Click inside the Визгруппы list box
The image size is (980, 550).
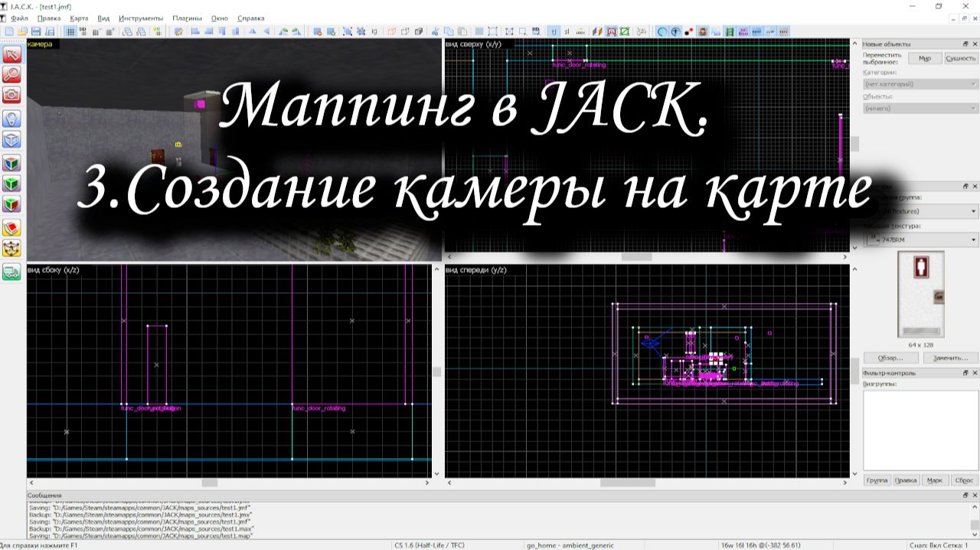pos(920,430)
